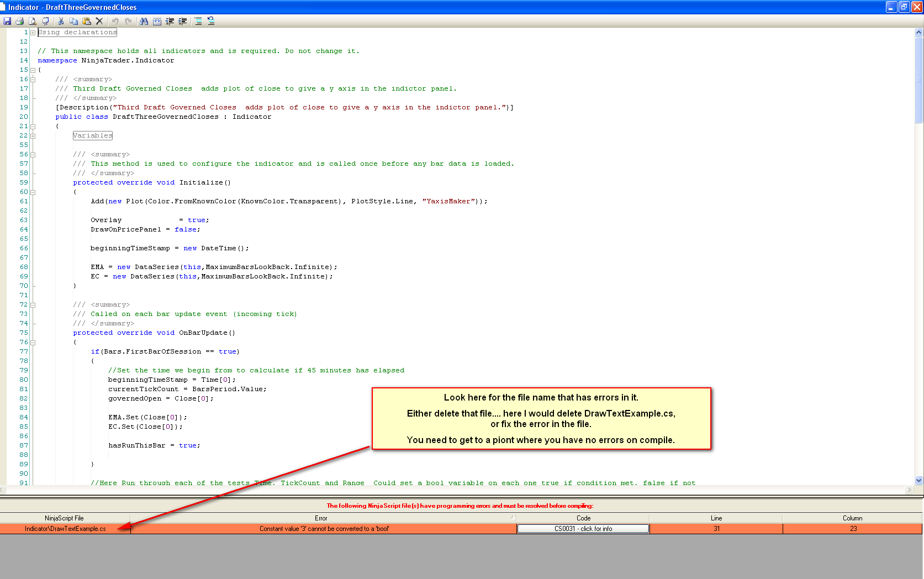924x579 pixels.
Task: Paste from clipboard with the paste icon
Action: (x=86, y=21)
